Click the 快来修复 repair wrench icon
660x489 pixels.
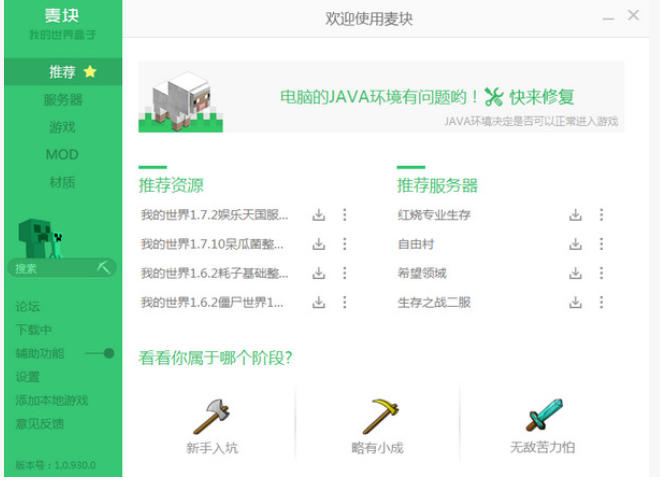coord(494,97)
